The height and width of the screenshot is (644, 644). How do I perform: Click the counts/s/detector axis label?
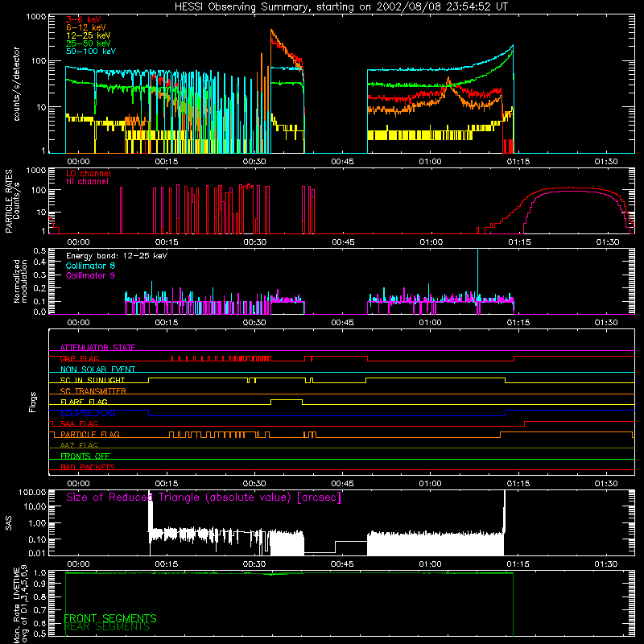tap(16, 84)
